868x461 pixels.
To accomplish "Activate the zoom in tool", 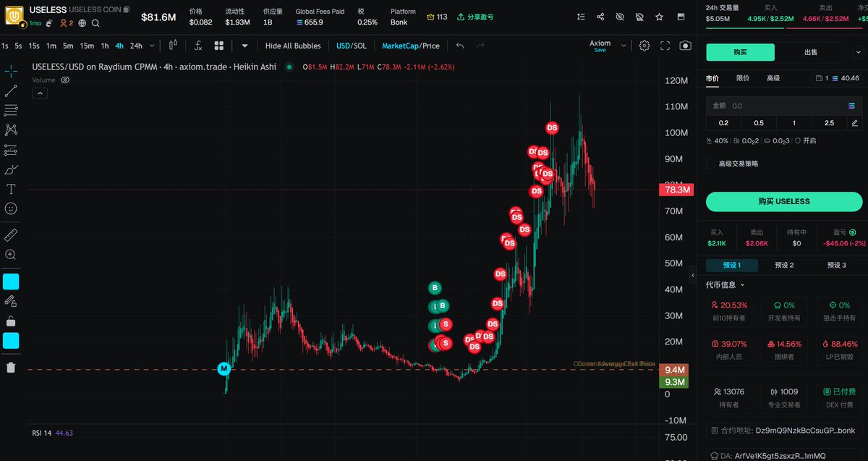I will pos(11,255).
